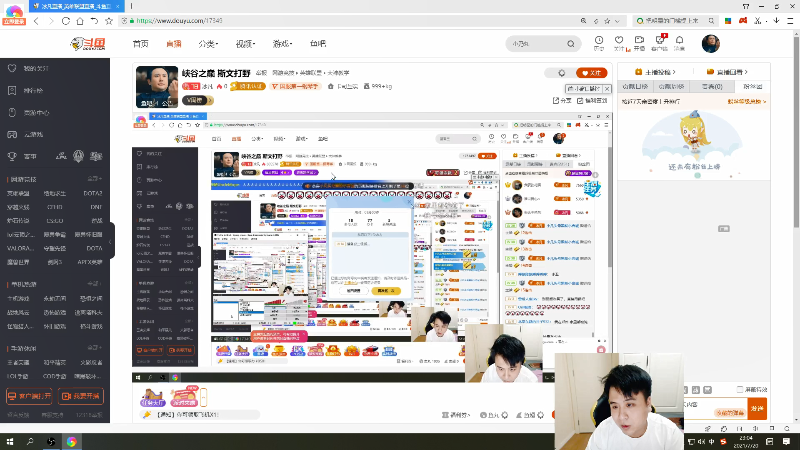Close the small popup tag under 关注
The image size is (800, 450).
(607, 89)
